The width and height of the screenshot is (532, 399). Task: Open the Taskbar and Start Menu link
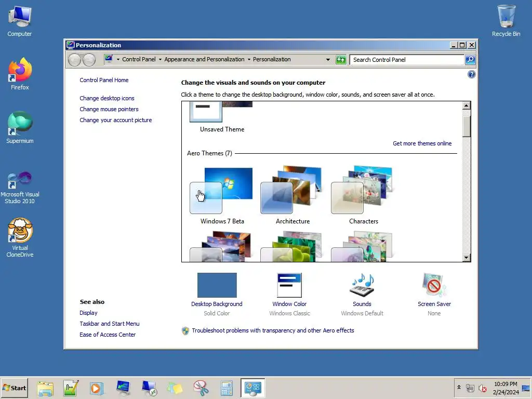click(x=109, y=324)
